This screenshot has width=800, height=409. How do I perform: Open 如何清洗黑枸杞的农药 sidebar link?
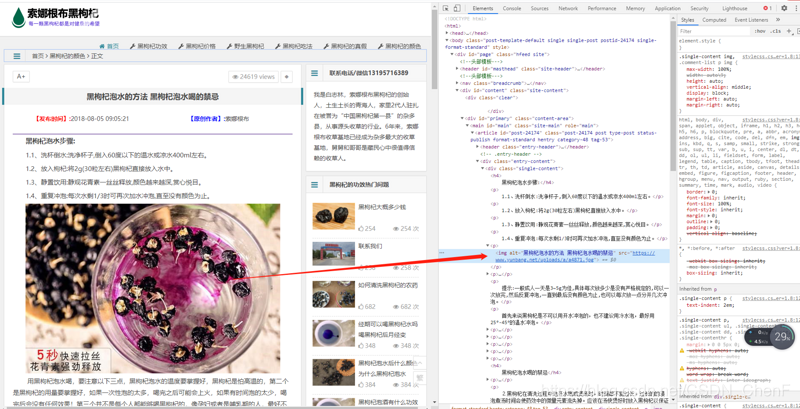(x=388, y=285)
